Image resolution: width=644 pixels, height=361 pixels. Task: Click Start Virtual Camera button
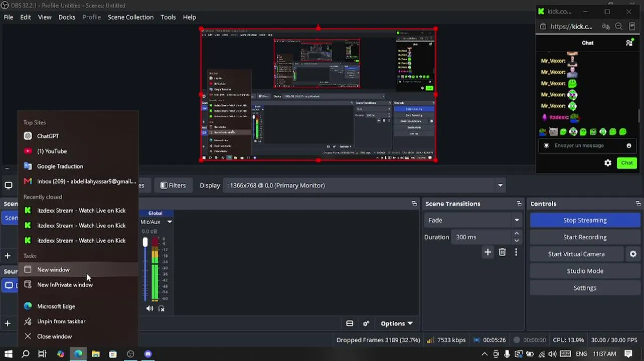coord(576,254)
